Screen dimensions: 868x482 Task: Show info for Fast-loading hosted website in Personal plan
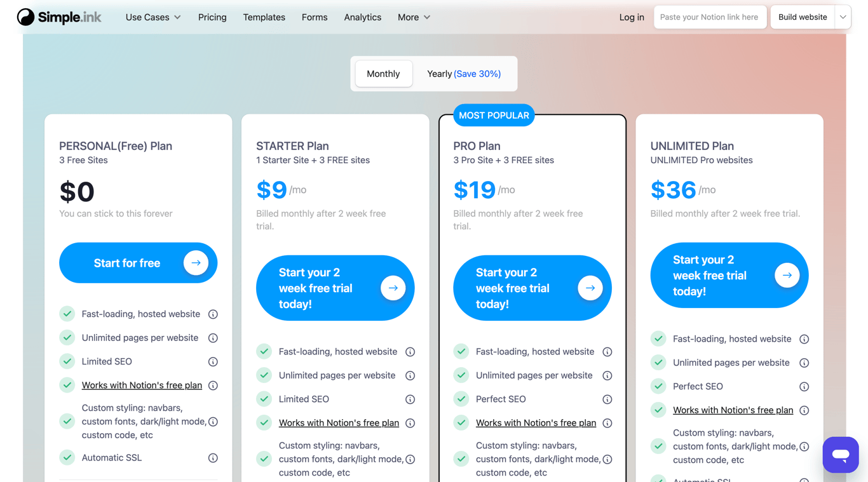click(x=214, y=314)
